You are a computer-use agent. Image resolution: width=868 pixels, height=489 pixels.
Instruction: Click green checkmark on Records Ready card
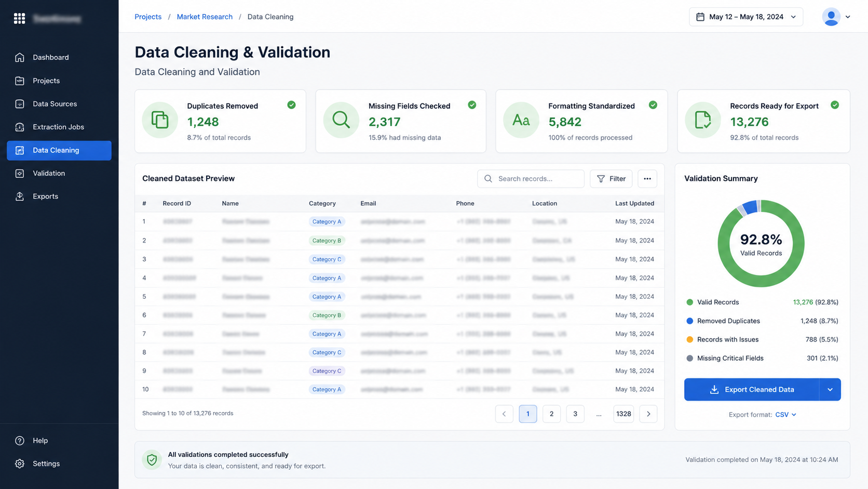click(835, 105)
